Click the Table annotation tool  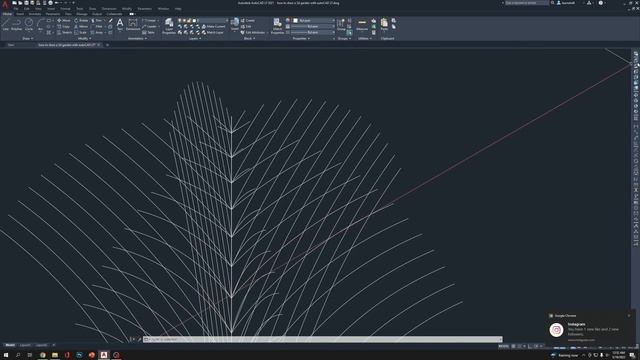[x=149, y=33]
